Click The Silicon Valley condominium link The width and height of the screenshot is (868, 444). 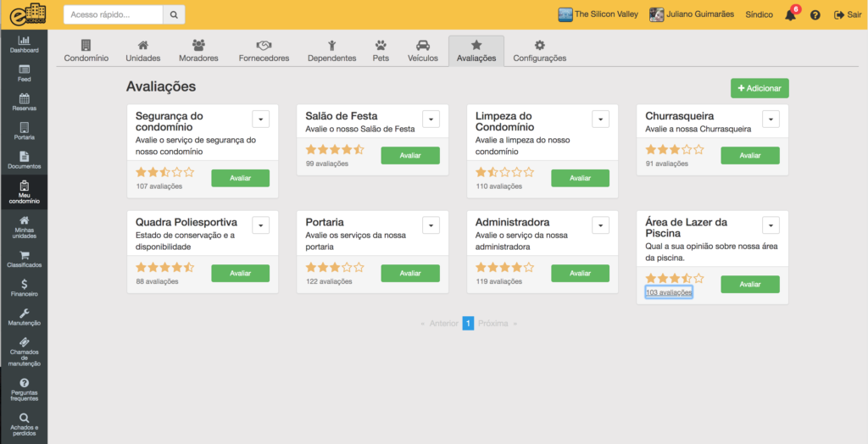(x=598, y=14)
